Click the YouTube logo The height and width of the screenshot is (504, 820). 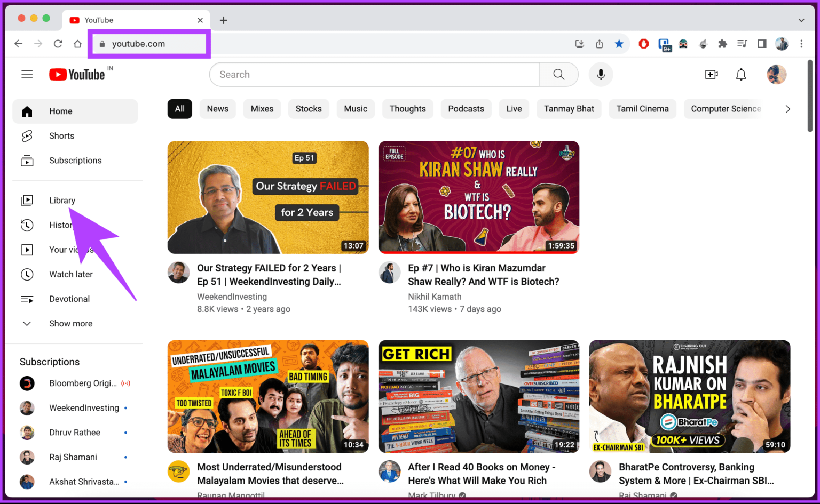coord(77,75)
